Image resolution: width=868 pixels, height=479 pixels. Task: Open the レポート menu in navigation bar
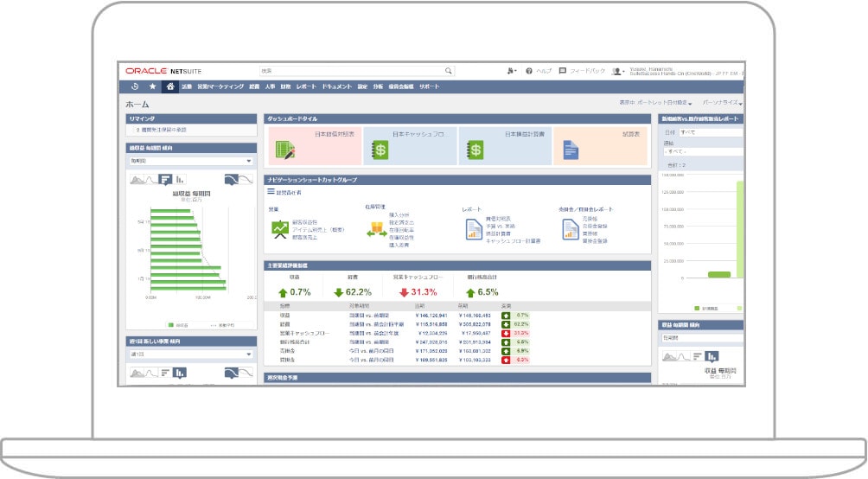point(306,86)
